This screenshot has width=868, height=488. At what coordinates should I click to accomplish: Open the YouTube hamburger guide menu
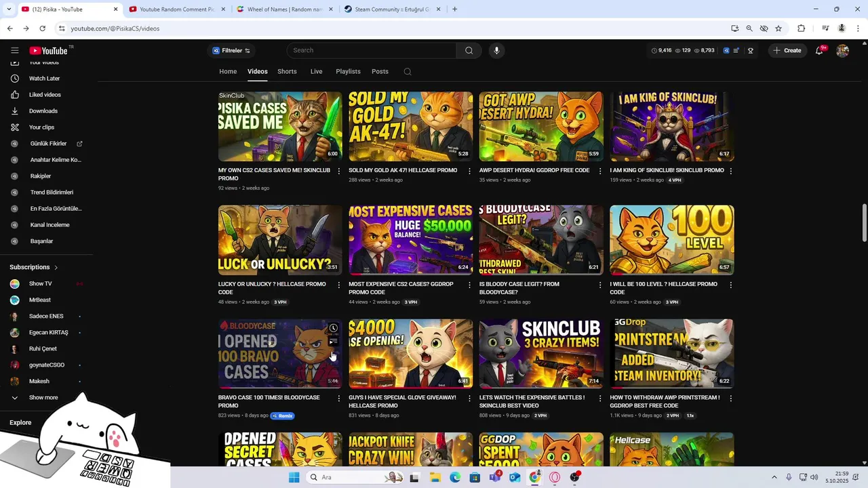(x=14, y=50)
